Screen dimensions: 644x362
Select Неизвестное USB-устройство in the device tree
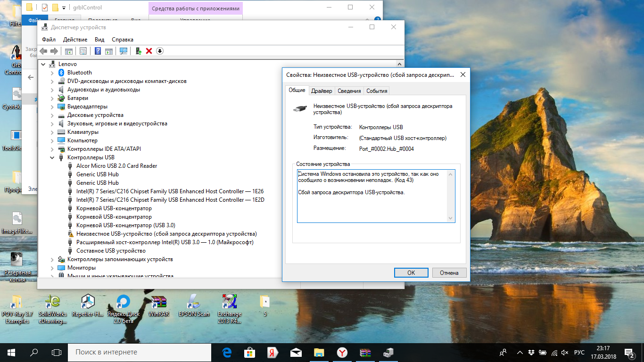pos(166,234)
